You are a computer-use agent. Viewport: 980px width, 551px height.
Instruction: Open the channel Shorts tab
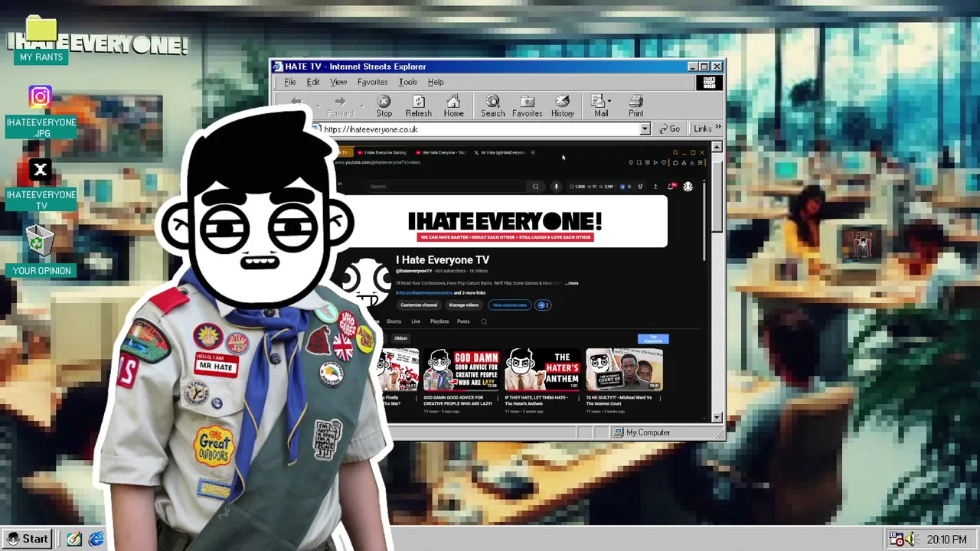click(x=394, y=321)
